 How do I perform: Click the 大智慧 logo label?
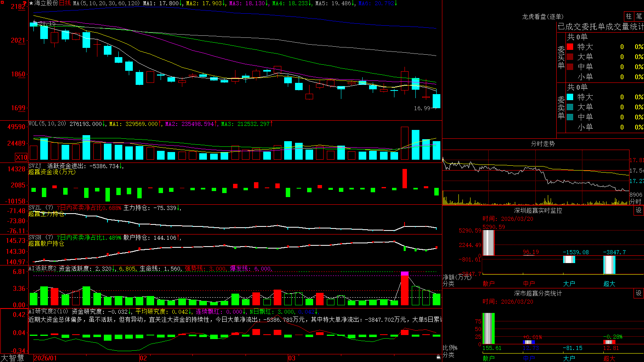12,358
